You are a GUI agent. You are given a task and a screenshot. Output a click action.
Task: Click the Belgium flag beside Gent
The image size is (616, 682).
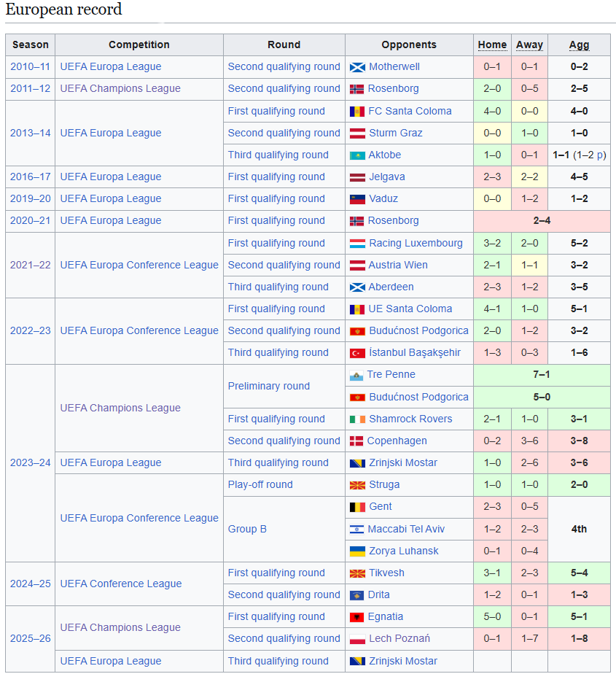pos(357,507)
